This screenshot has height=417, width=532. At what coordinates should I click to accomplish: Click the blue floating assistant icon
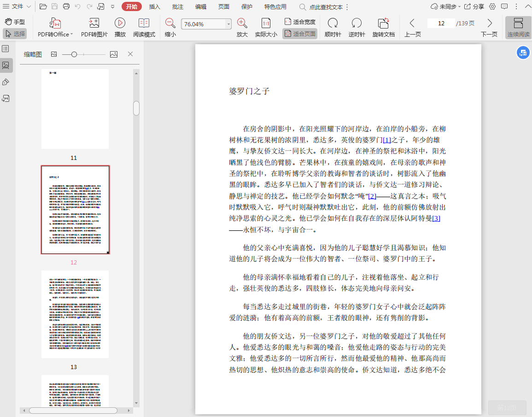523,53
